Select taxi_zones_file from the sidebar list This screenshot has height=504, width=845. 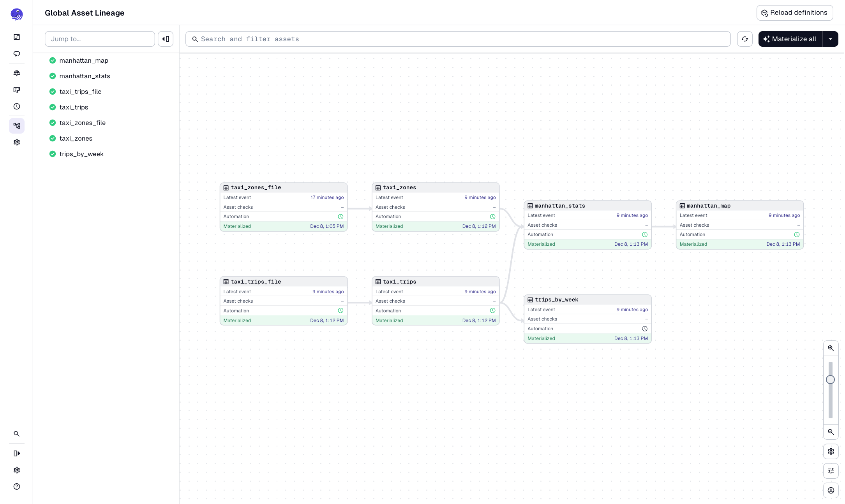pos(82,123)
